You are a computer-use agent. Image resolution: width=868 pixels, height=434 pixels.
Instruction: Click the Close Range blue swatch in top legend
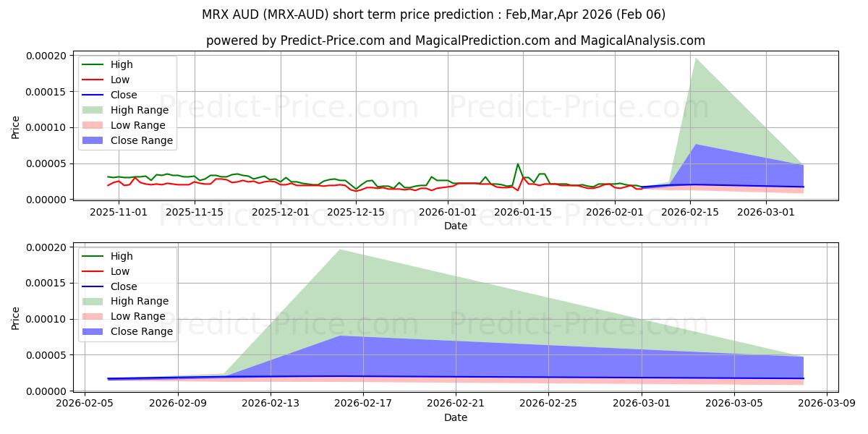coord(95,140)
